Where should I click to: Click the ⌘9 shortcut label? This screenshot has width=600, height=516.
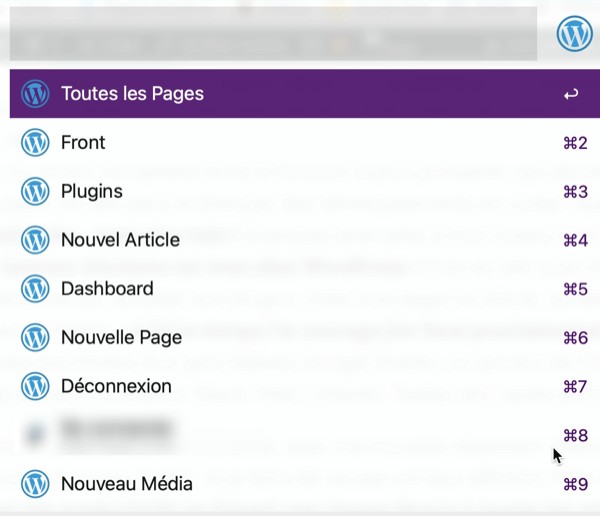575,484
